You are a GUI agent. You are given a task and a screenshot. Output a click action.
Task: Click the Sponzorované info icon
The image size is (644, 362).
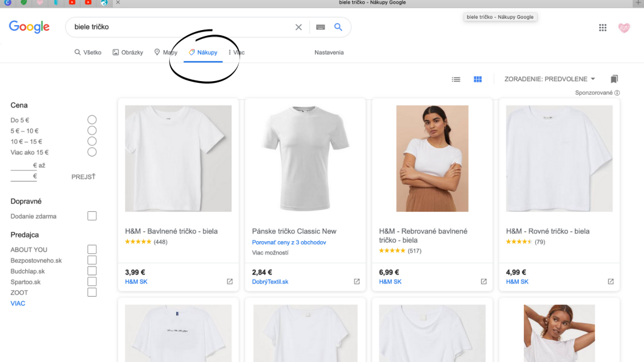[x=618, y=93]
